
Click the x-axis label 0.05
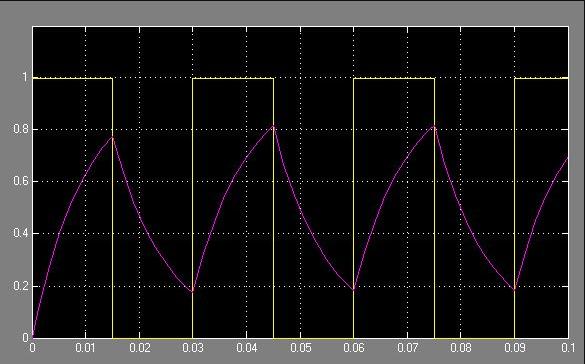point(301,348)
